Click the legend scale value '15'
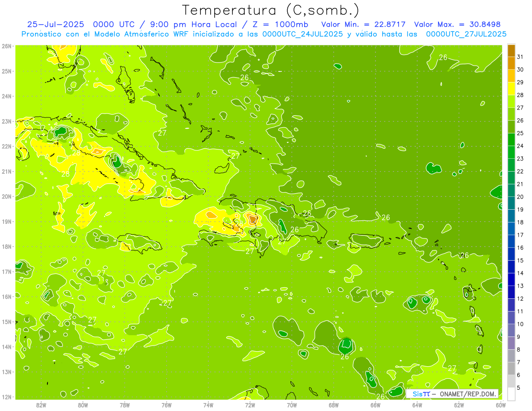Viewport: 532px width, 411px height. click(520, 261)
